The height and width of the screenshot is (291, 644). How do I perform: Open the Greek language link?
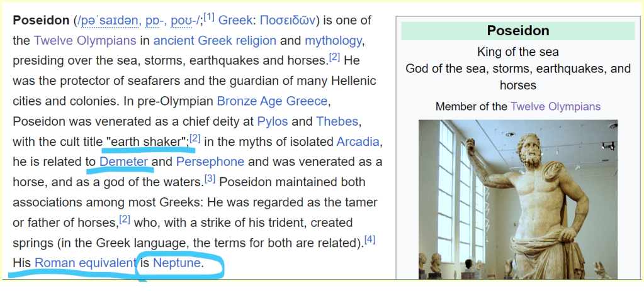tap(235, 20)
